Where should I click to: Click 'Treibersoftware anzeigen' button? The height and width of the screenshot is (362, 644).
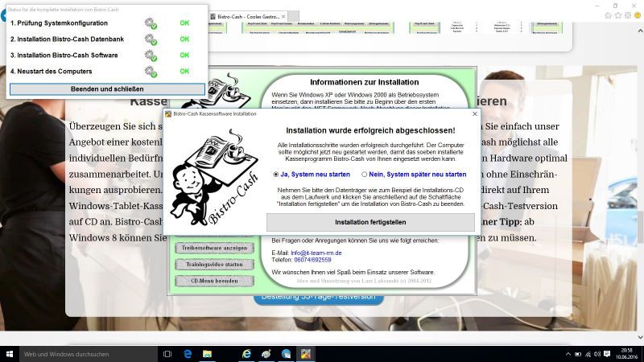213,248
